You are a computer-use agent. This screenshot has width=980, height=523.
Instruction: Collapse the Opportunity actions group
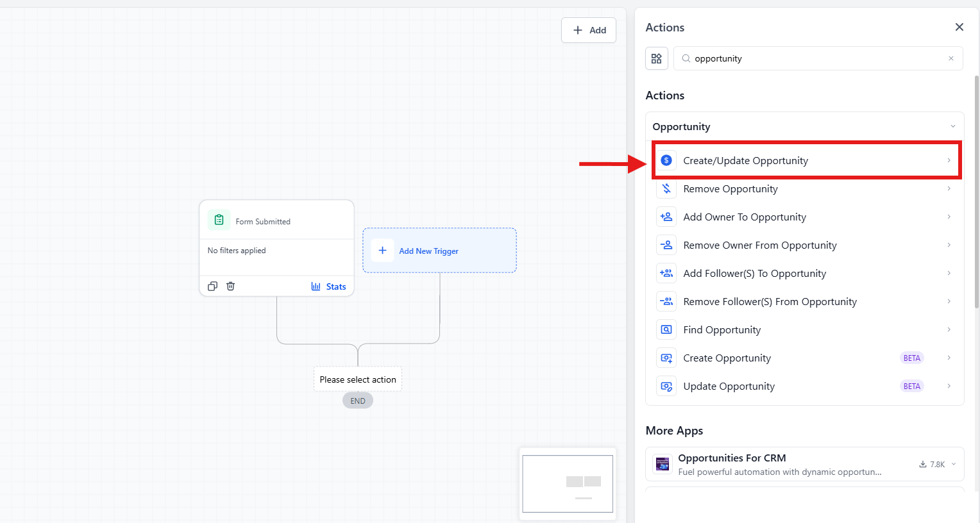pos(952,126)
